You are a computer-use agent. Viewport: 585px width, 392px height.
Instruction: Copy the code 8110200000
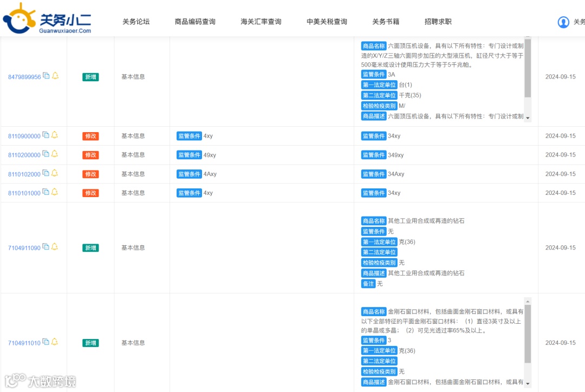[46, 154]
